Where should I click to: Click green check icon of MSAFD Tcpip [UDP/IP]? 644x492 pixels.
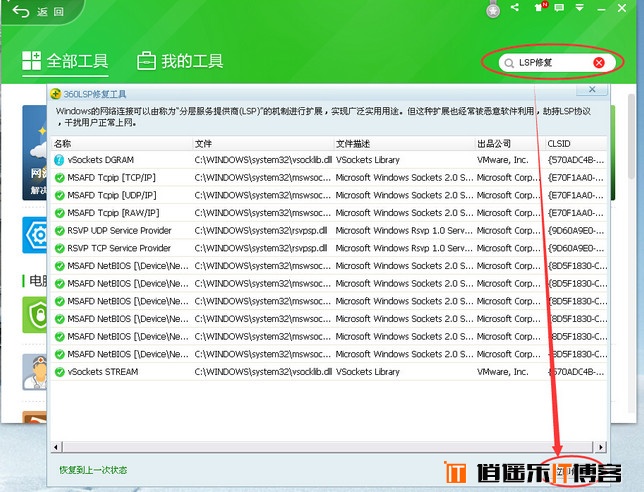click(x=60, y=195)
